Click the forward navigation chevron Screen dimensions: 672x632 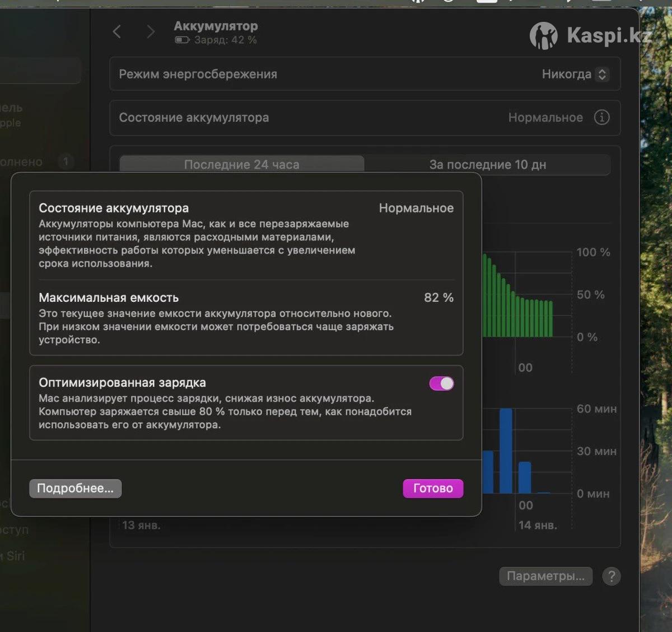(150, 32)
